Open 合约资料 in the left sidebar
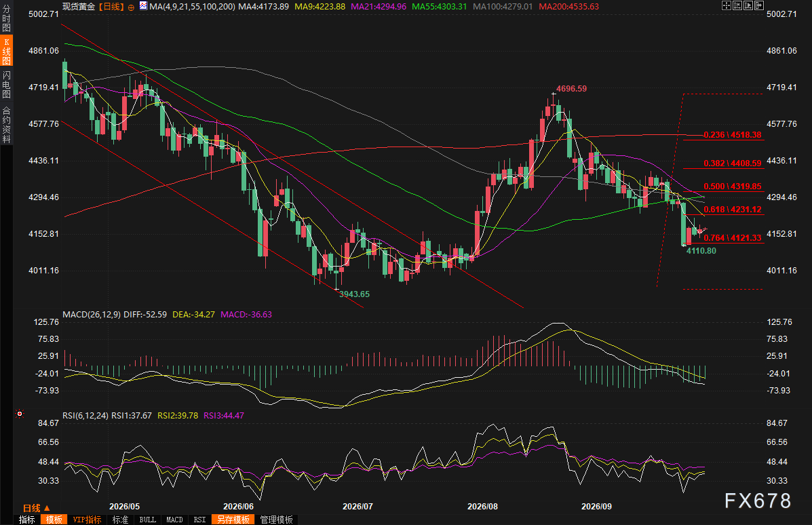The height and width of the screenshot is (525, 812). coord(6,125)
